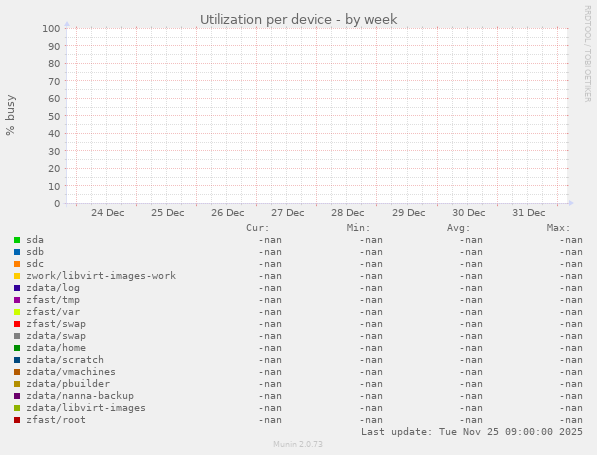Select the zfast/swap legend label

pyautogui.click(x=56, y=324)
